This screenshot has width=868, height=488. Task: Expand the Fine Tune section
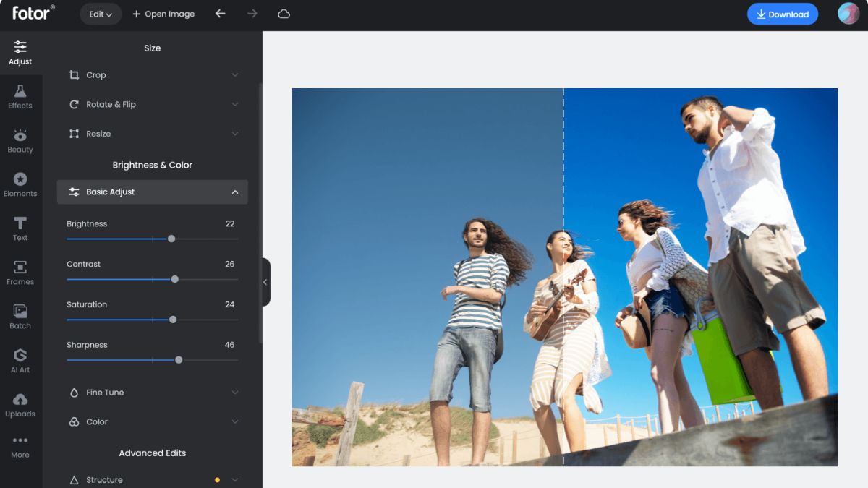point(152,393)
